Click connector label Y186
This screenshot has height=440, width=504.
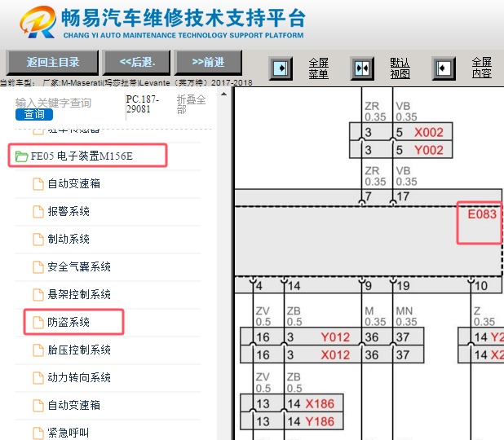tap(320, 421)
